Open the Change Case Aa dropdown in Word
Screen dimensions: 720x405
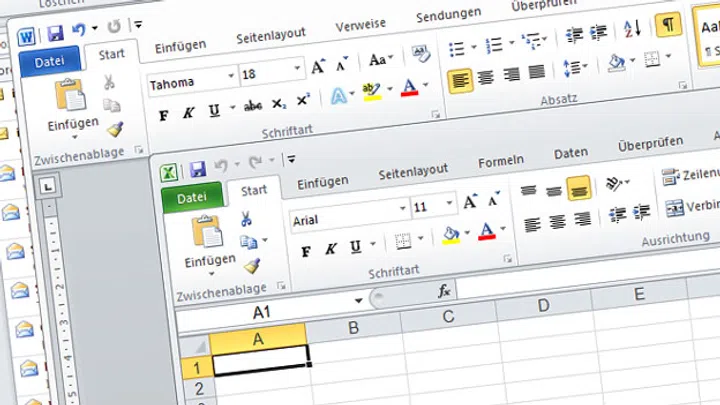coord(381,59)
